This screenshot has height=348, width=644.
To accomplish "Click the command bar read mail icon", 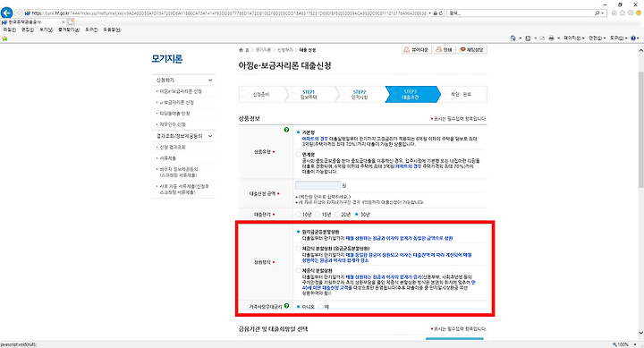I will [x=542, y=38].
